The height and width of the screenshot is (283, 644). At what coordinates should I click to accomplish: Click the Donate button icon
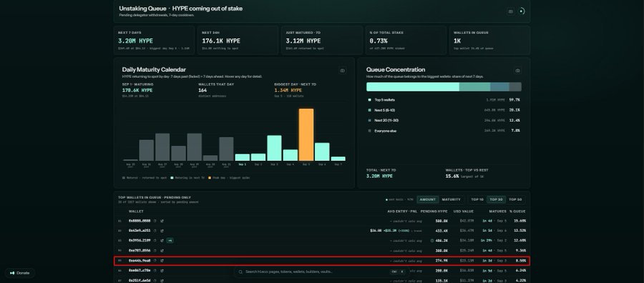point(12,273)
